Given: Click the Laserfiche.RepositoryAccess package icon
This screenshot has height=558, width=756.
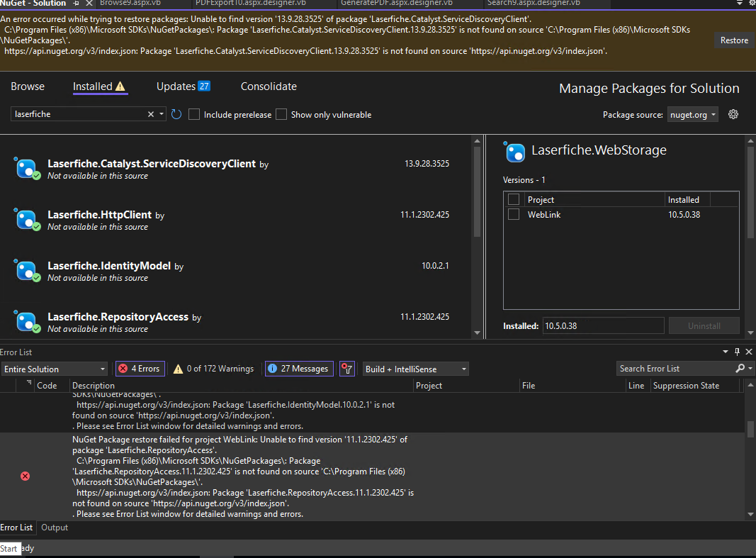Looking at the screenshot, I should 26,322.
